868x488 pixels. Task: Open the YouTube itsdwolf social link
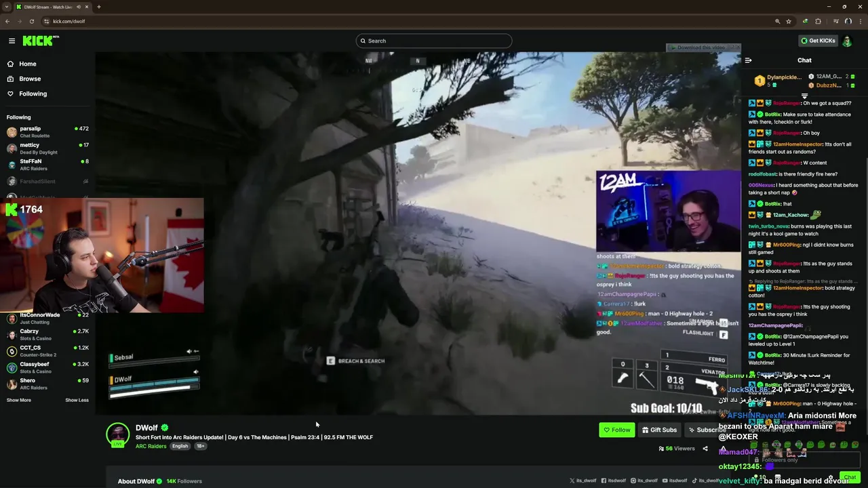675,481
